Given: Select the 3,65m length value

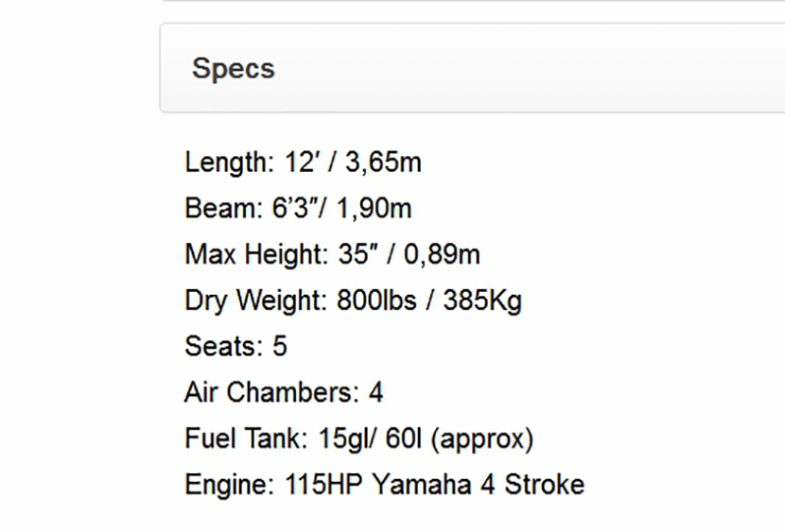Looking at the screenshot, I should 383,163.
